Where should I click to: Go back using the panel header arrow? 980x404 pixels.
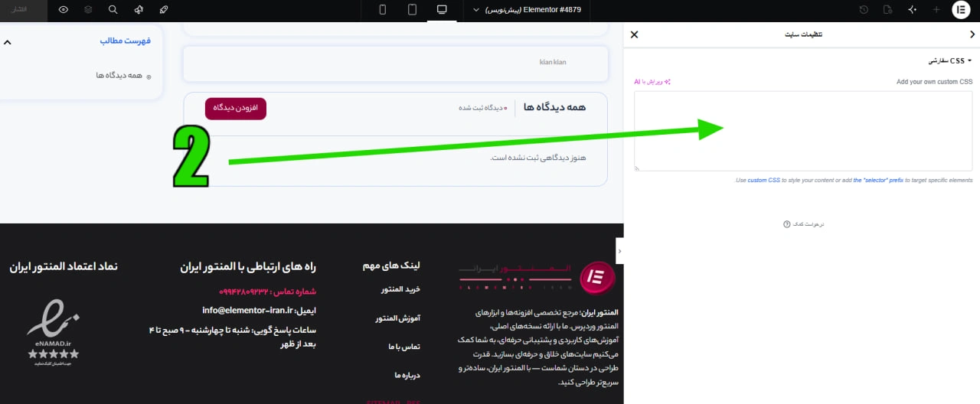(x=972, y=34)
